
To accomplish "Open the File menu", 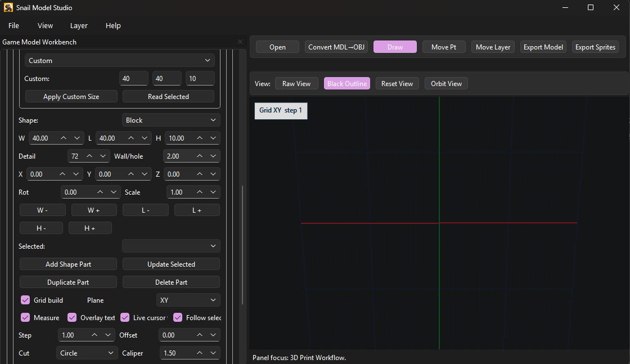I will (x=13, y=25).
